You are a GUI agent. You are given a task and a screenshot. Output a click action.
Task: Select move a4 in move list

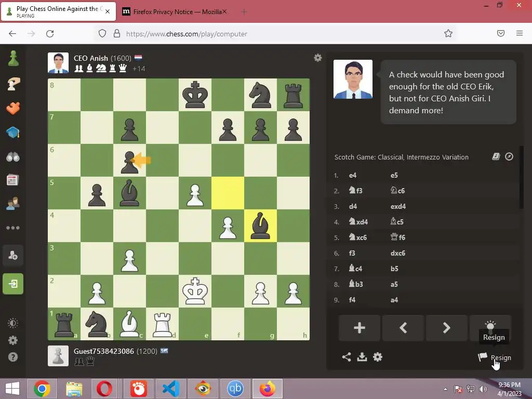click(394, 300)
